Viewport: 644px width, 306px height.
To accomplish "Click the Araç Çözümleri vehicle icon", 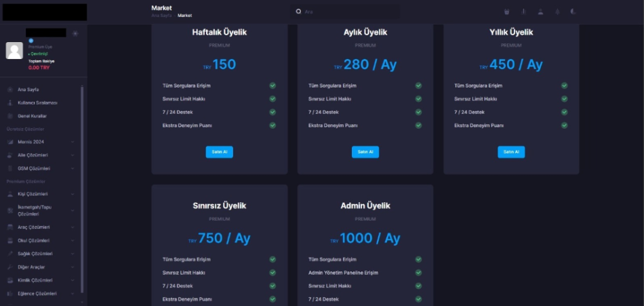I will pyautogui.click(x=10, y=227).
